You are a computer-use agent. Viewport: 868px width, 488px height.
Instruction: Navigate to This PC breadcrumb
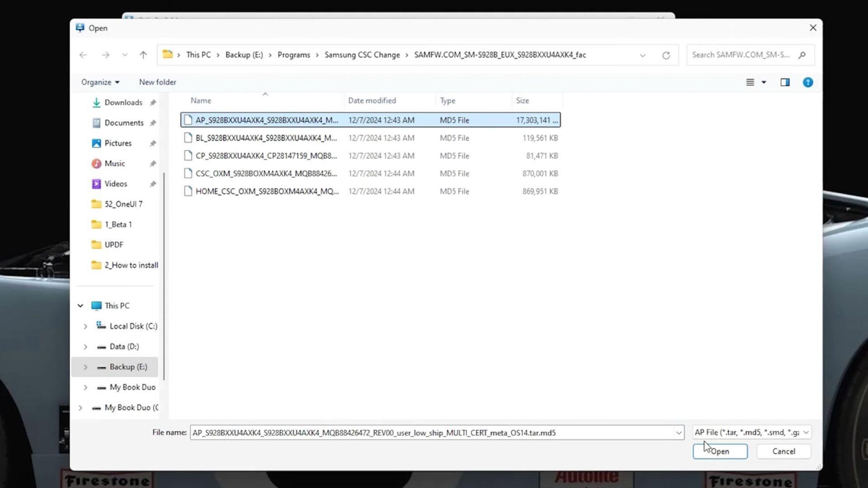pos(198,55)
